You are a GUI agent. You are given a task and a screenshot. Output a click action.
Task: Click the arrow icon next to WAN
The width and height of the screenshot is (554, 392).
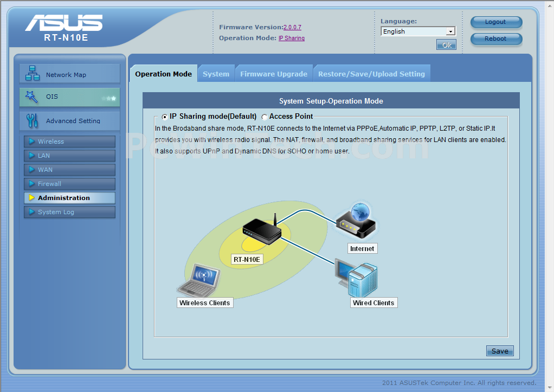pyautogui.click(x=32, y=170)
